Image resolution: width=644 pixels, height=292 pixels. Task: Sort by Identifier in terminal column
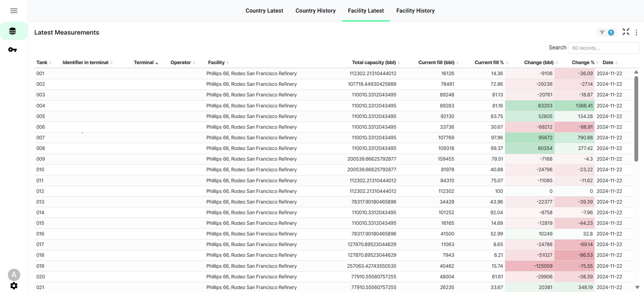tap(88, 62)
